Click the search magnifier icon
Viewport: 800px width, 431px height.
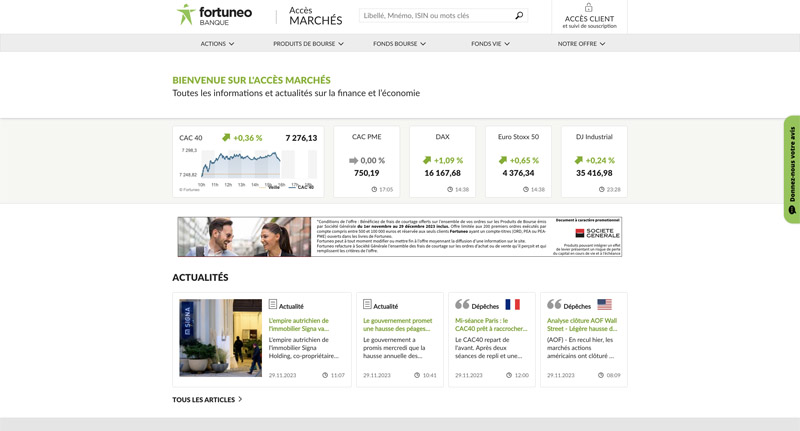519,15
